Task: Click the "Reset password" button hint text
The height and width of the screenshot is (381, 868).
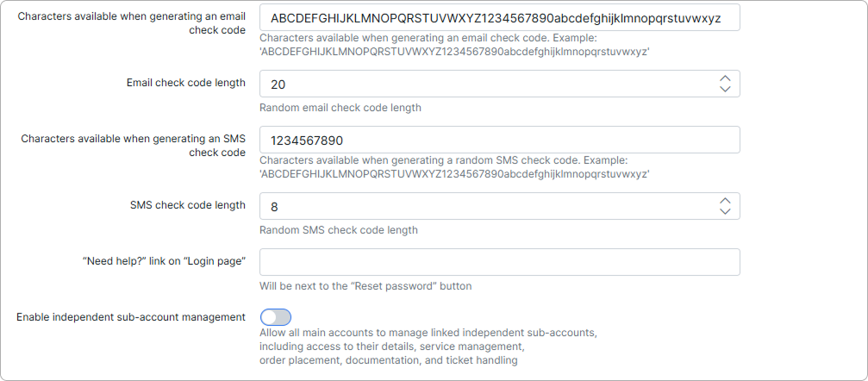Action: coord(365,286)
